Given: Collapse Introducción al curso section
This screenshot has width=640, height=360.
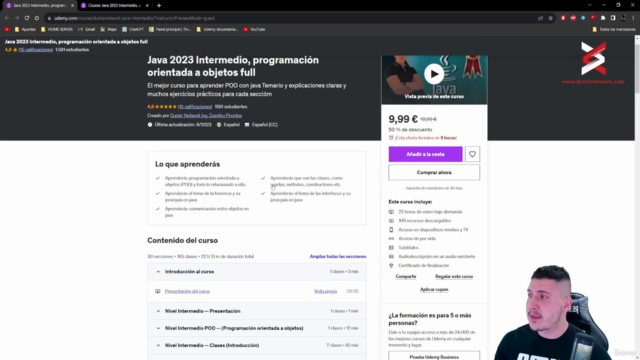Looking at the screenshot, I should tap(257, 271).
